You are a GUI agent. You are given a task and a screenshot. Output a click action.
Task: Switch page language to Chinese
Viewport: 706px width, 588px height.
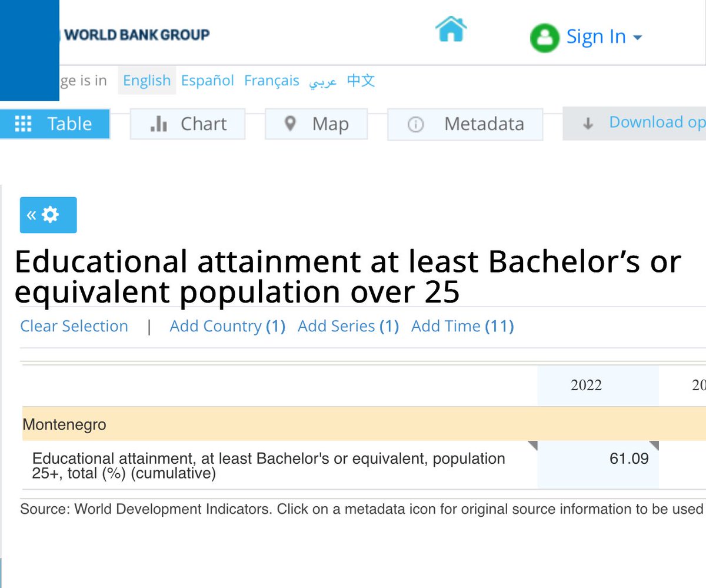coord(361,81)
